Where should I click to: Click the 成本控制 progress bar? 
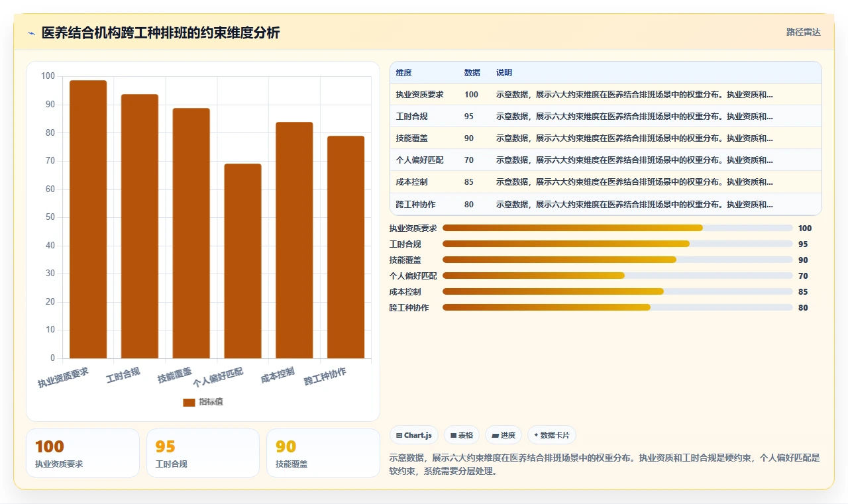617,291
